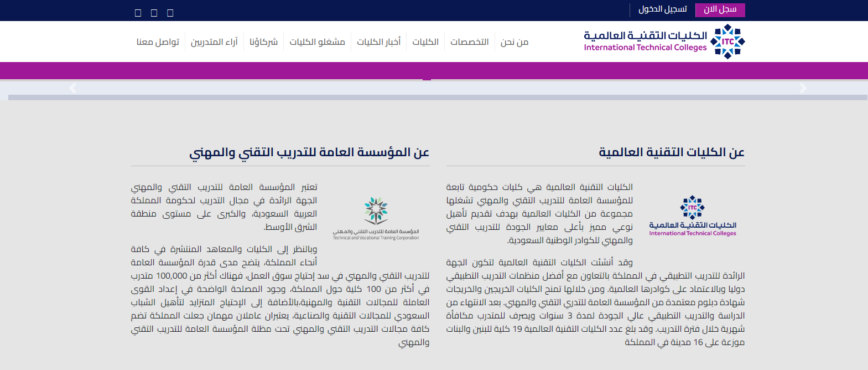This screenshot has height=370, width=868.
Task: Select الكليات in the navigation bar
Action: (425, 42)
